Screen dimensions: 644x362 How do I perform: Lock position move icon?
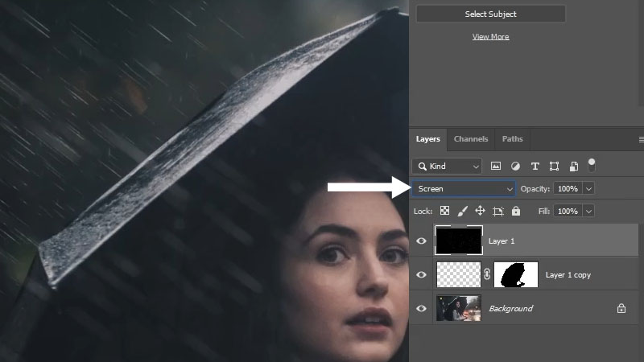coord(480,211)
